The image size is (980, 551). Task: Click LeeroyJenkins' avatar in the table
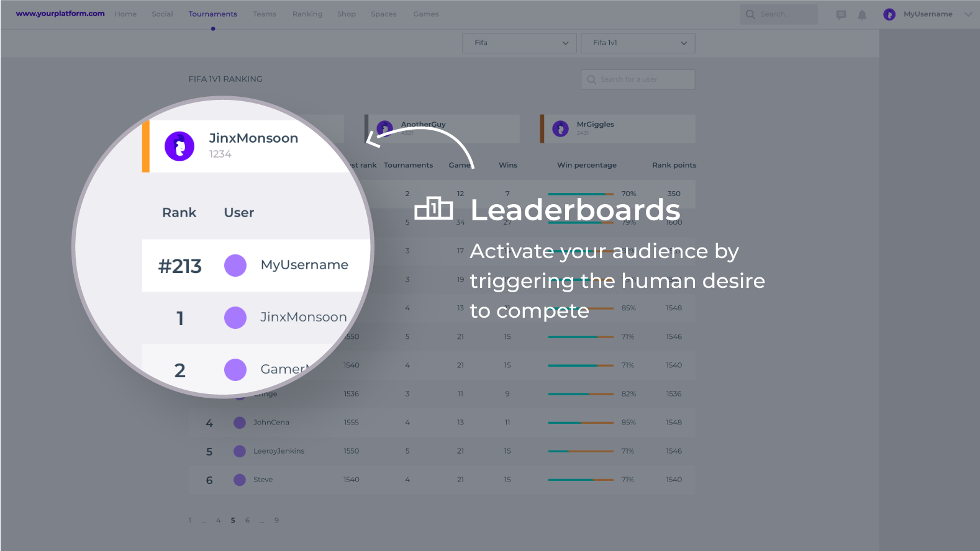pos(240,451)
